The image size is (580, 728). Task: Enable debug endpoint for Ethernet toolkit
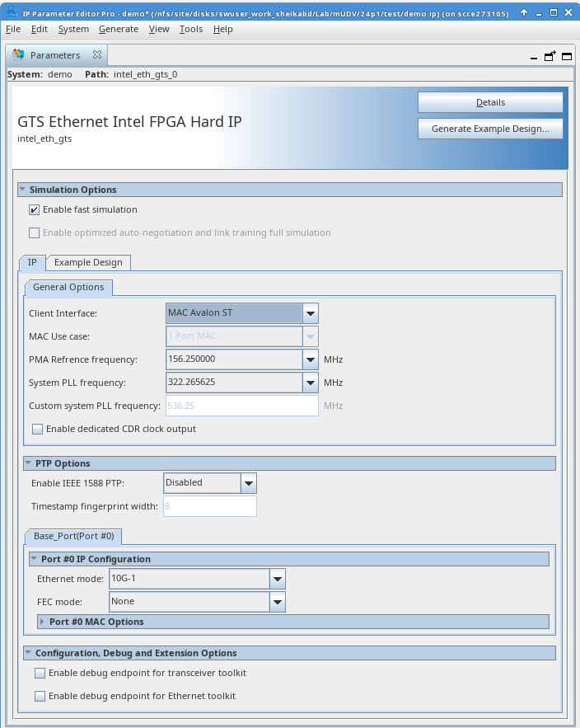(40, 697)
